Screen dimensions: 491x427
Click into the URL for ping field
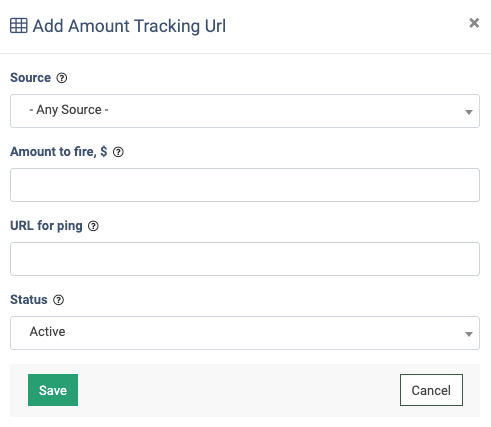point(245,259)
